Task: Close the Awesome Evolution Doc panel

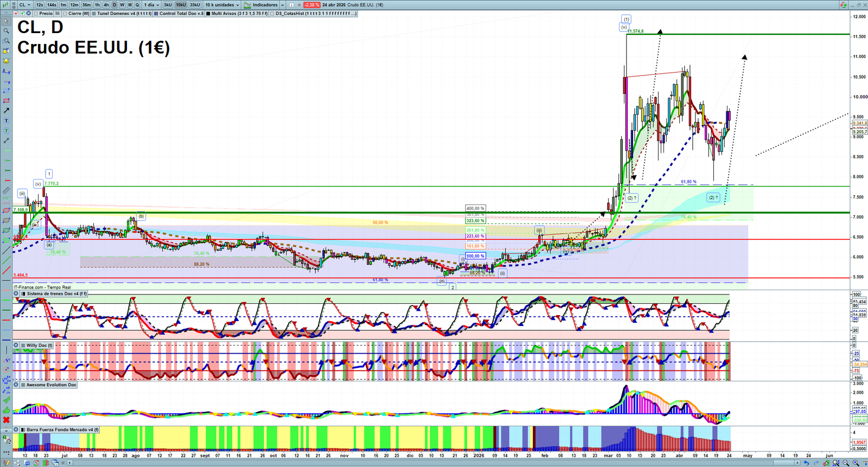Action: pyautogui.click(x=16, y=385)
